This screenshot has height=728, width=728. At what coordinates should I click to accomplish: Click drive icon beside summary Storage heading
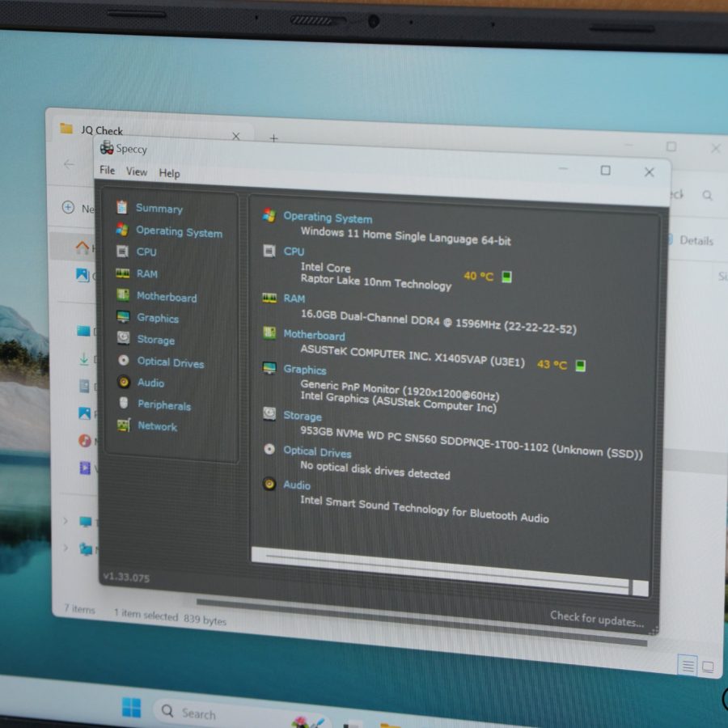click(x=269, y=413)
